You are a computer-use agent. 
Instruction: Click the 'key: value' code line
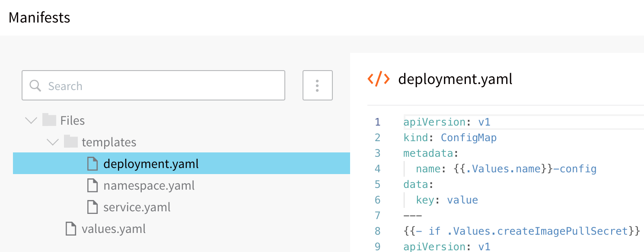[x=447, y=200]
